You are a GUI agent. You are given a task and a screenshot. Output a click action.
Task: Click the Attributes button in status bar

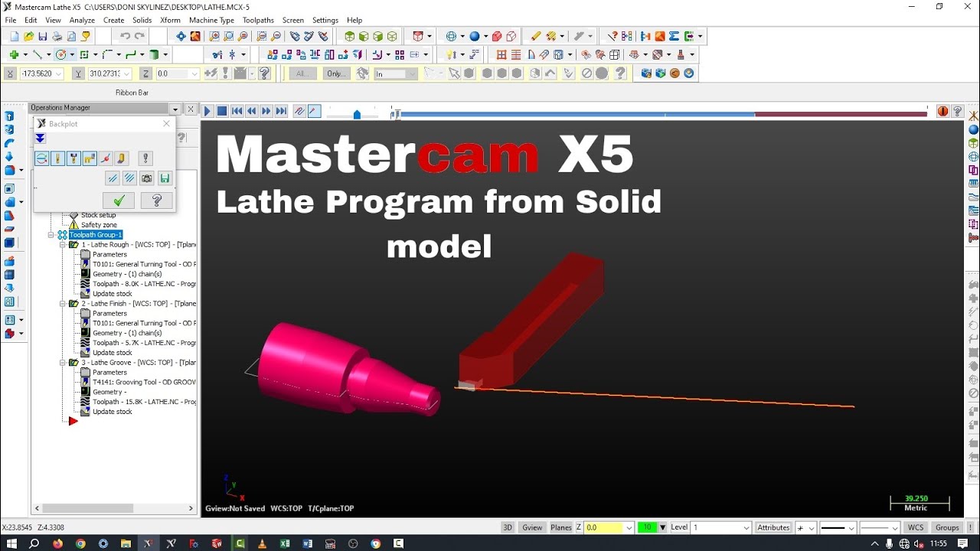point(773,527)
